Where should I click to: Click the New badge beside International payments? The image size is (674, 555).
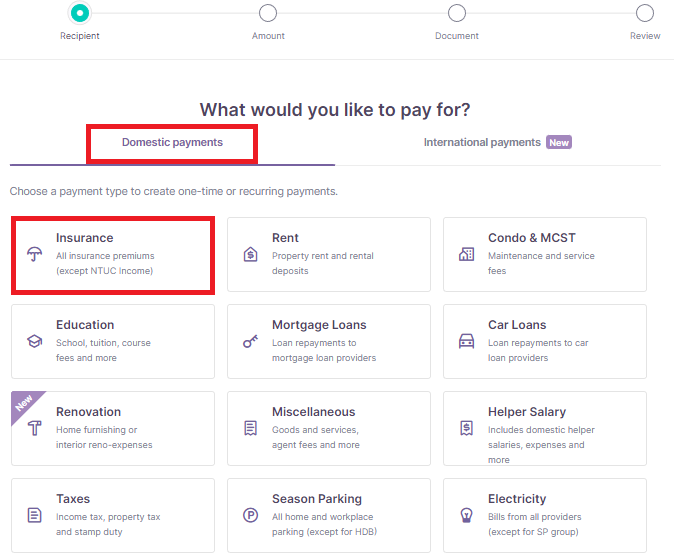[x=559, y=142]
